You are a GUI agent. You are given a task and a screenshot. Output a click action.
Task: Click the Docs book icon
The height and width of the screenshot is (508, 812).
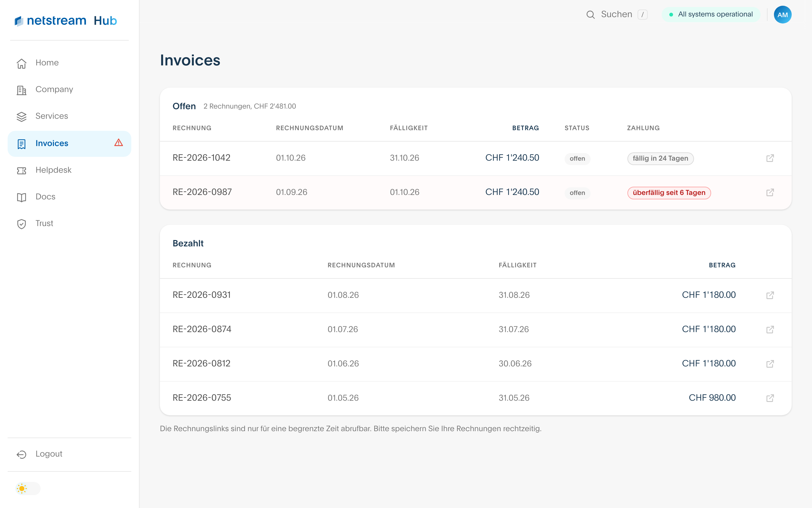click(22, 197)
